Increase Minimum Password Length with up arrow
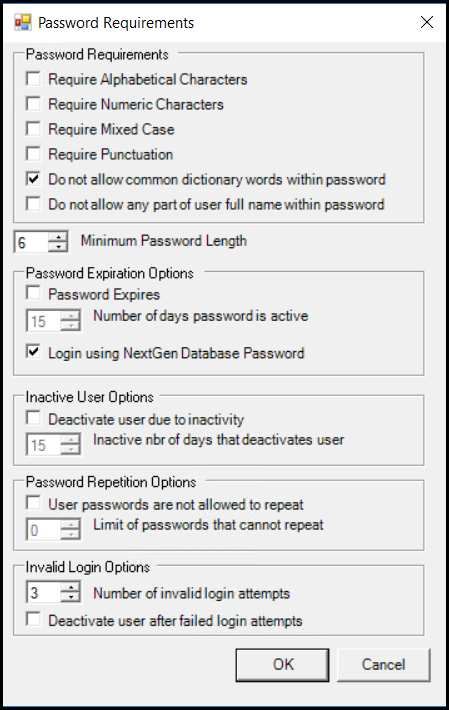The width and height of the screenshot is (449, 710). point(57,236)
